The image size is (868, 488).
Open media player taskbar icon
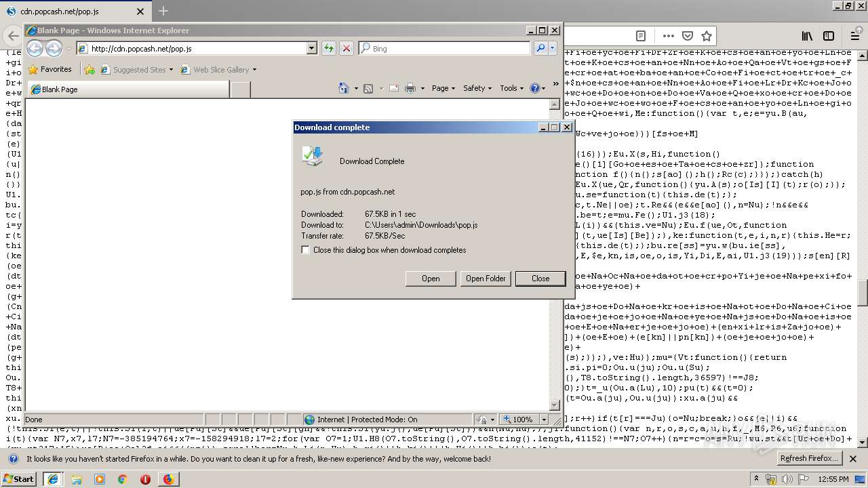[100, 479]
